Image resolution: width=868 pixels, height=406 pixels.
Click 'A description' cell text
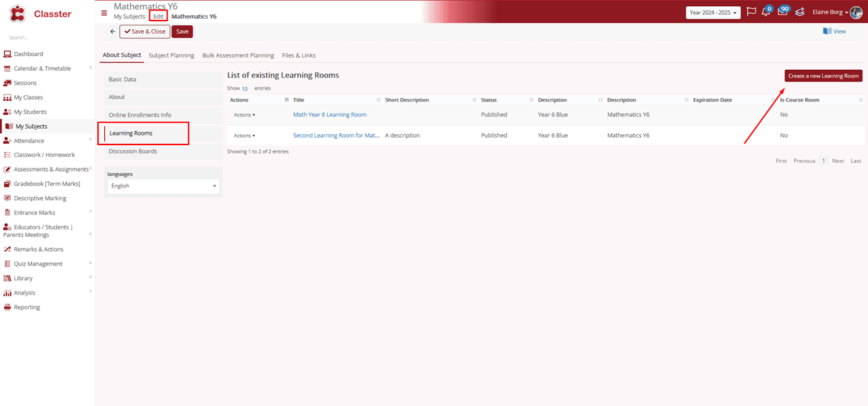pyautogui.click(x=403, y=136)
